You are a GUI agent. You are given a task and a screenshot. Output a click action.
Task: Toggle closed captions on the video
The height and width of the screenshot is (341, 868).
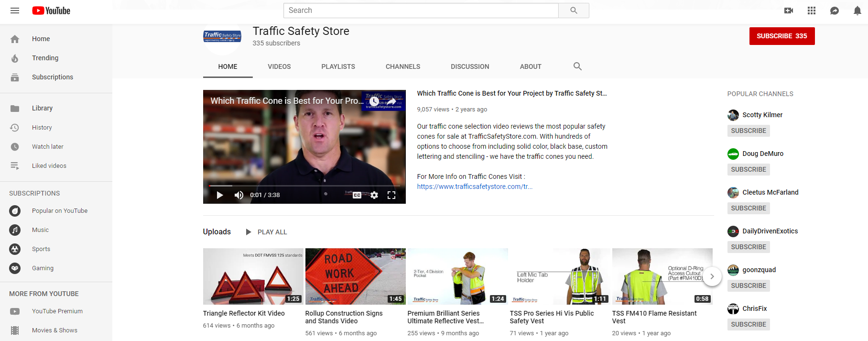(357, 195)
